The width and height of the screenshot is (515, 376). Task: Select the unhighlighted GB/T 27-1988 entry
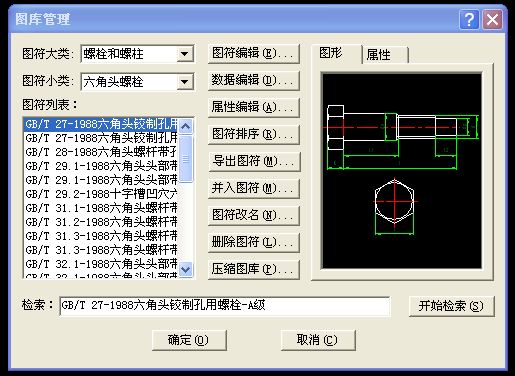[x=101, y=138]
